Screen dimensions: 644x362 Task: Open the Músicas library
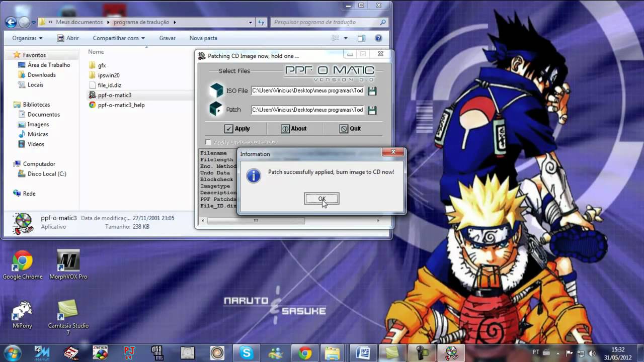pos(38,134)
